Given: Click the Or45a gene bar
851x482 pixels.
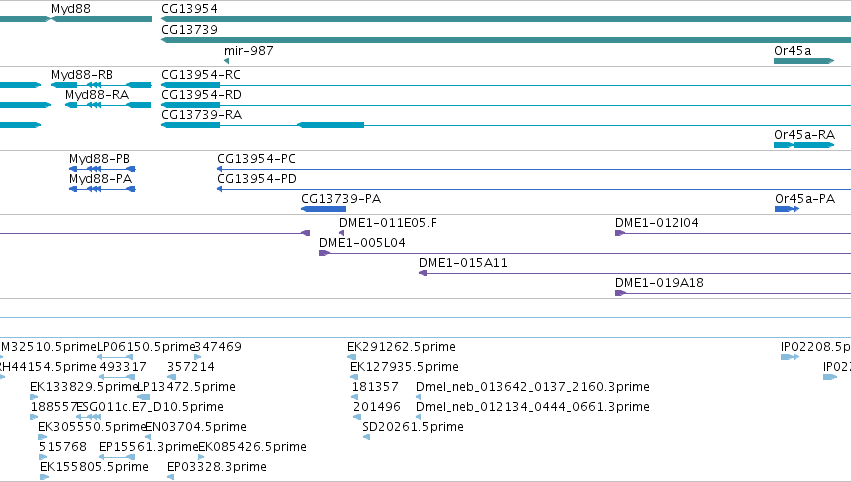Looking at the screenshot, I should [804, 61].
